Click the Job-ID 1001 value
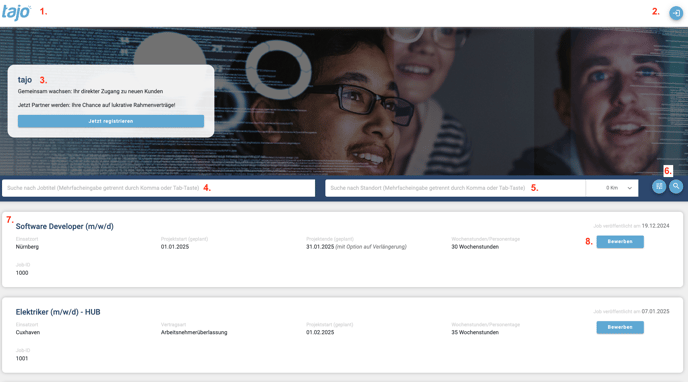The image size is (688, 382). pyautogui.click(x=22, y=358)
